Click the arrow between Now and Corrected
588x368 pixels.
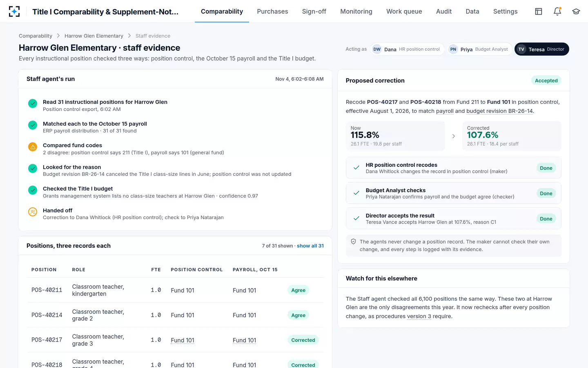coord(454,136)
